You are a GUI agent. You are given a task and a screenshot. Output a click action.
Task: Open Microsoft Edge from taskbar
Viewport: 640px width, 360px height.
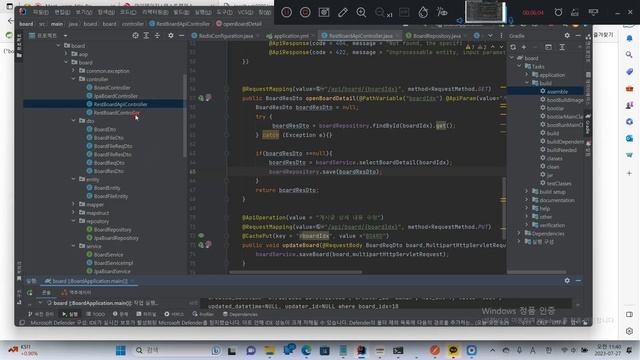coord(306,350)
